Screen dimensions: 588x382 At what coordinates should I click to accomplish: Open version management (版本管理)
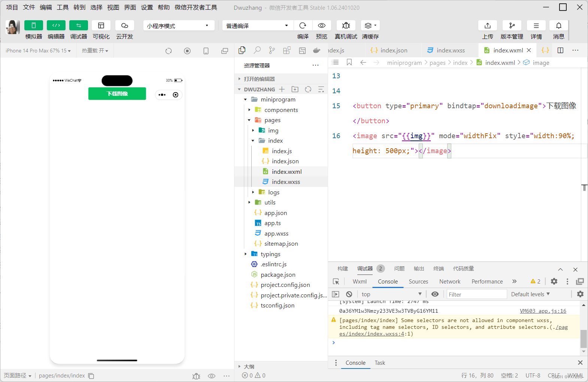[x=512, y=25]
